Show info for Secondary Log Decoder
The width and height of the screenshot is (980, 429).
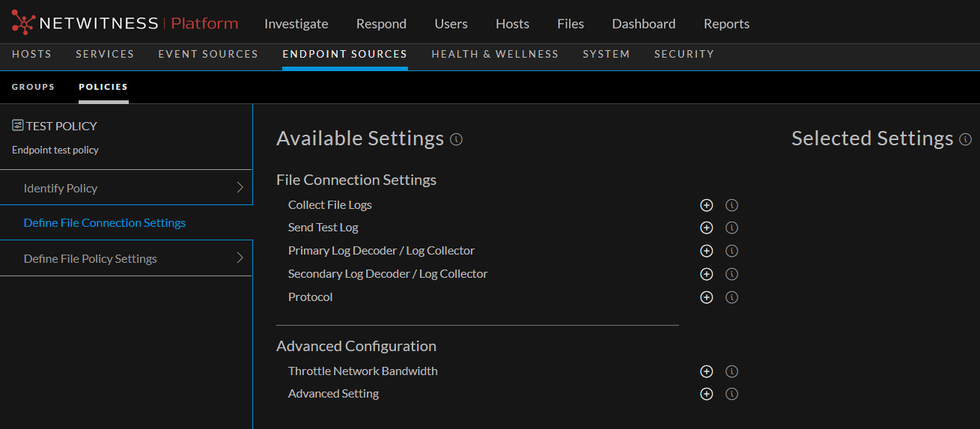tap(732, 274)
